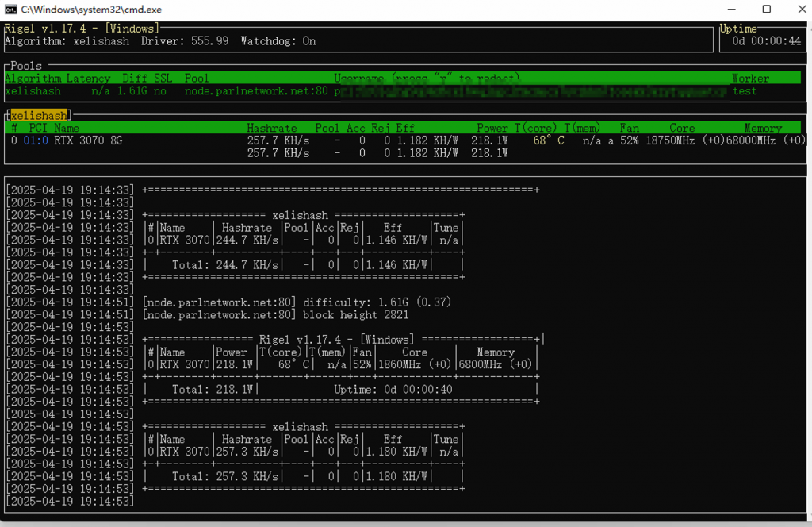
Task: Click the "Pools" section label
Action: click(26, 66)
